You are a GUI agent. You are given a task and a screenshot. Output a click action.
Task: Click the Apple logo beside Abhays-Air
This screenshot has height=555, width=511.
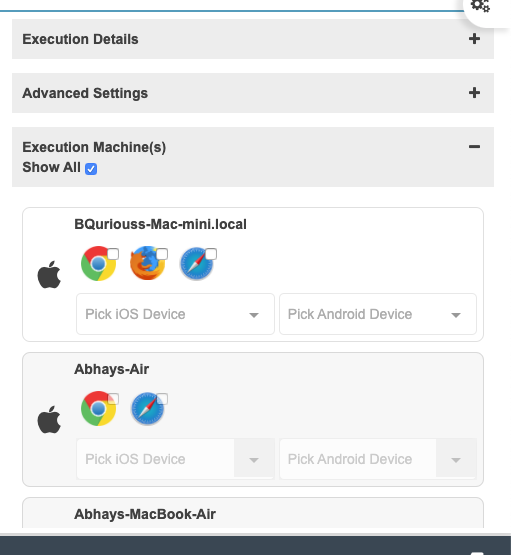[49, 419]
